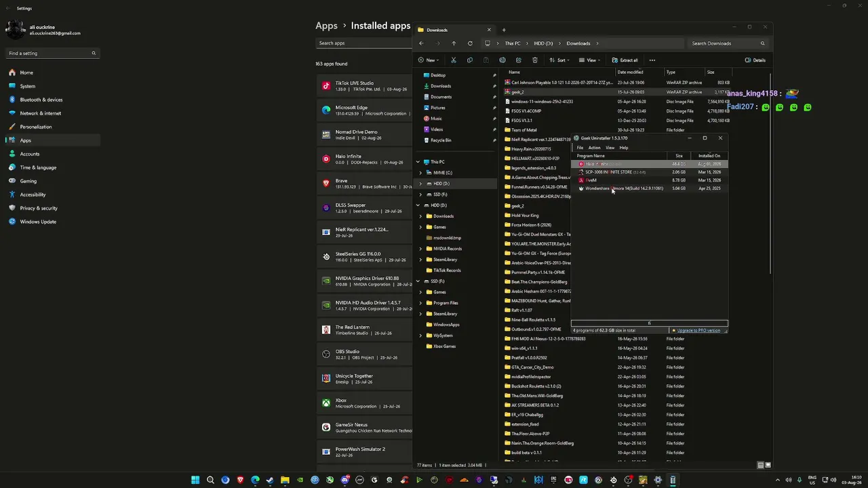Click Find a setting search field
Image resolution: width=868 pixels, height=488 pixels.
(x=53, y=53)
